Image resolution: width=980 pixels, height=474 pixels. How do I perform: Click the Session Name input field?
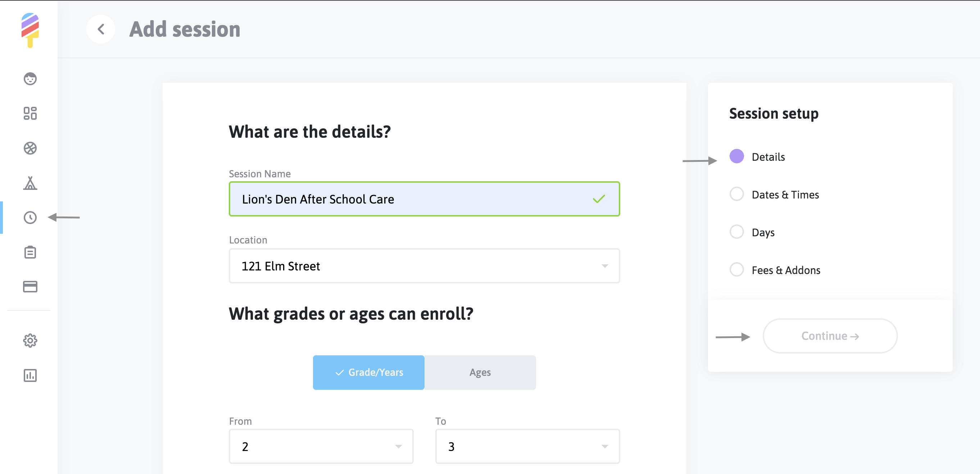tap(415, 199)
